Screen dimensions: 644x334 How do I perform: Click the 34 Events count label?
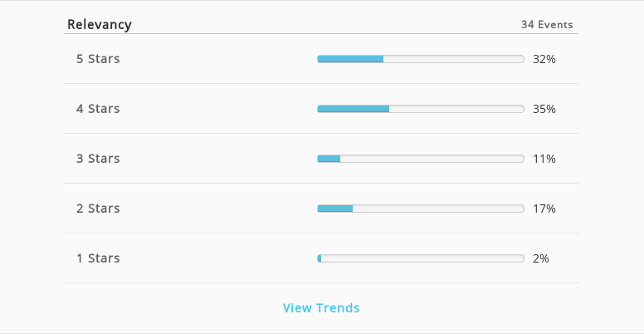coord(547,24)
